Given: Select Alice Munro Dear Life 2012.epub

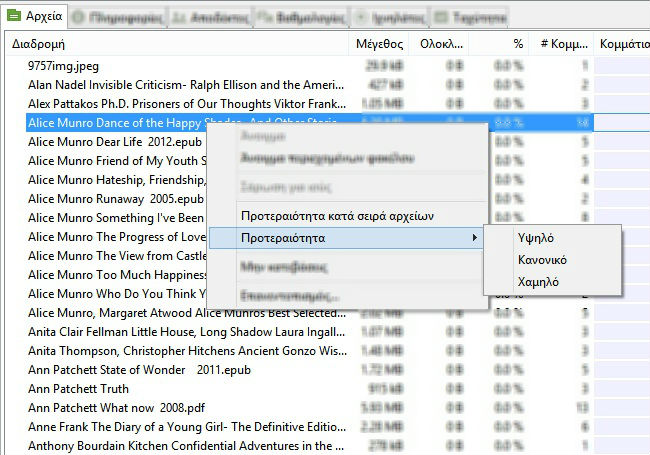Looking at the screenshot, I should (x=115, y=142).
